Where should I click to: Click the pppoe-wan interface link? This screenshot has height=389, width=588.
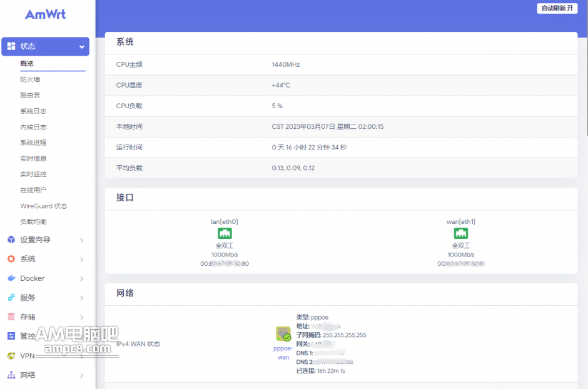[283, 353]
